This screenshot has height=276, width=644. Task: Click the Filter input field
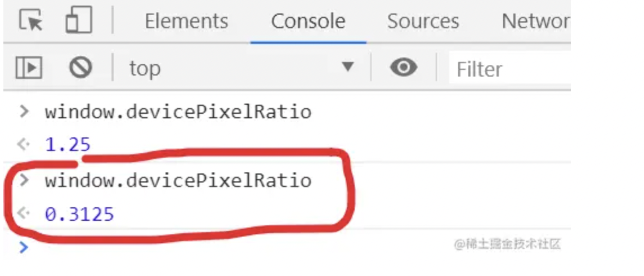pos(507,69)
